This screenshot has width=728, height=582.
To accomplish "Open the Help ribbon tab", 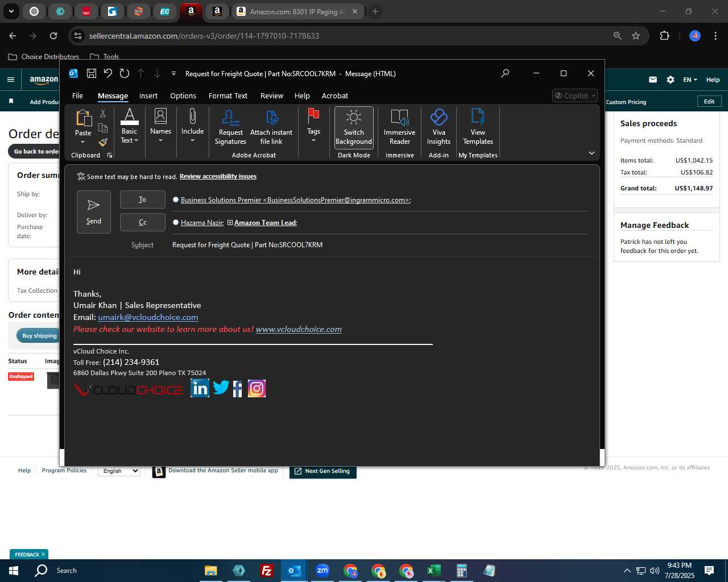I will coord(302,95).
